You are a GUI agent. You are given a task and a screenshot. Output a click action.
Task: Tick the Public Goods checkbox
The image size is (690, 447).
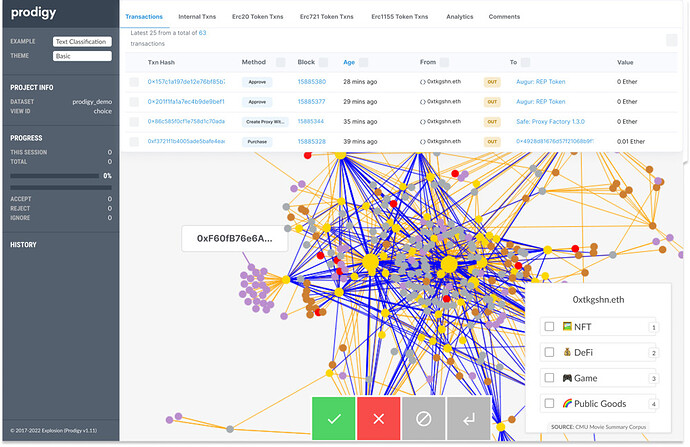point(549,403)
